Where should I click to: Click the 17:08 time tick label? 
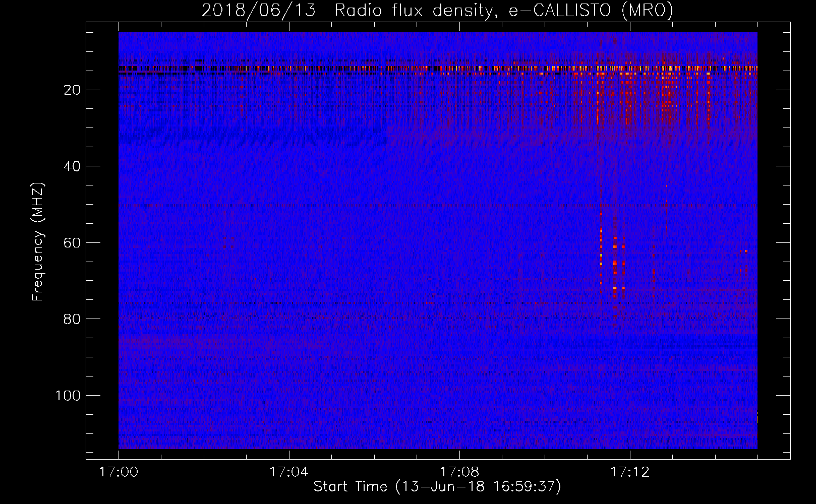[459, 472]
